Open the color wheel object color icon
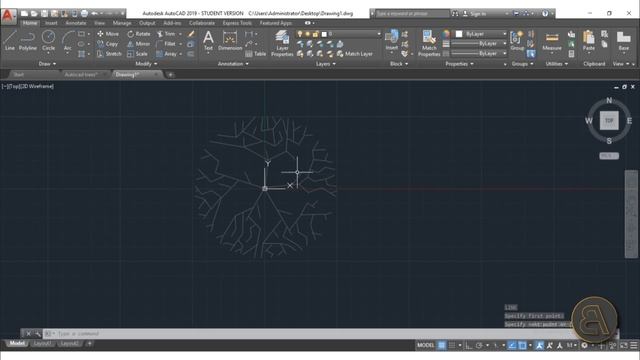Image resolution: width=640 pixels, height=360 pixels. [446, 34]
